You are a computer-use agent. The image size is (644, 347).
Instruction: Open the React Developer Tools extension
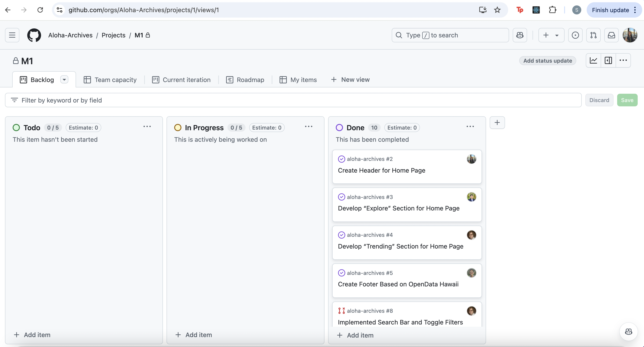pos(536,10)
